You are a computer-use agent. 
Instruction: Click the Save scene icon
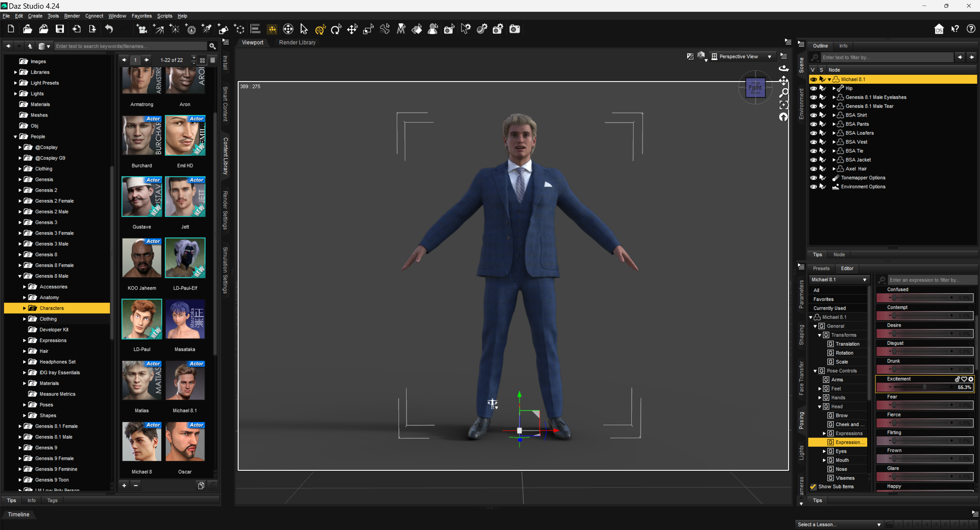[60, 29]
